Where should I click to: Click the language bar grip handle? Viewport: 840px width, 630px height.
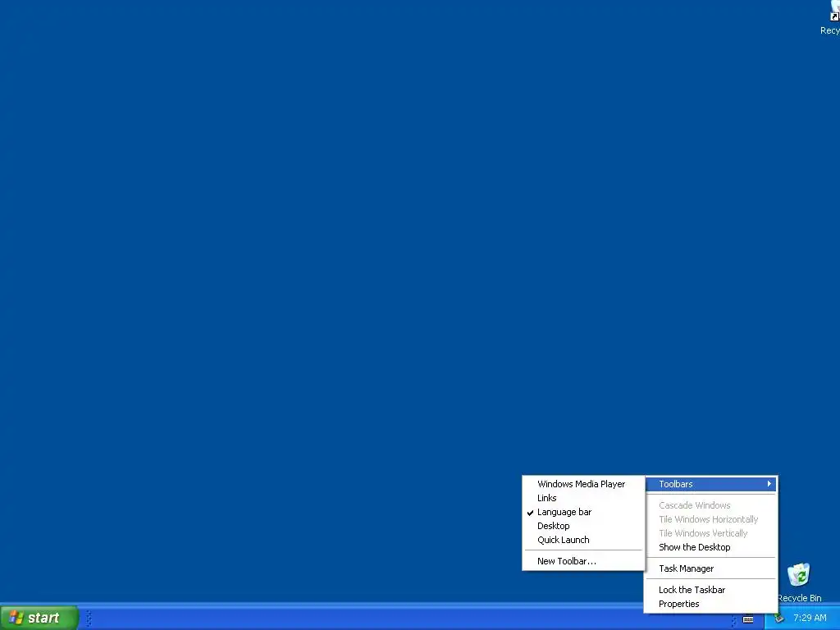coord(734,620)
